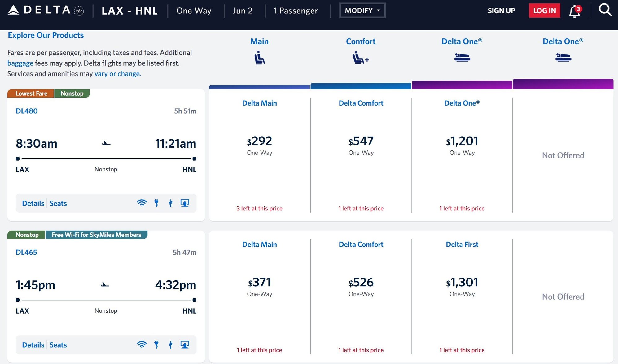Click the SIGN UP link
Screen dimensions: 618x364
(x=501, y=11)
